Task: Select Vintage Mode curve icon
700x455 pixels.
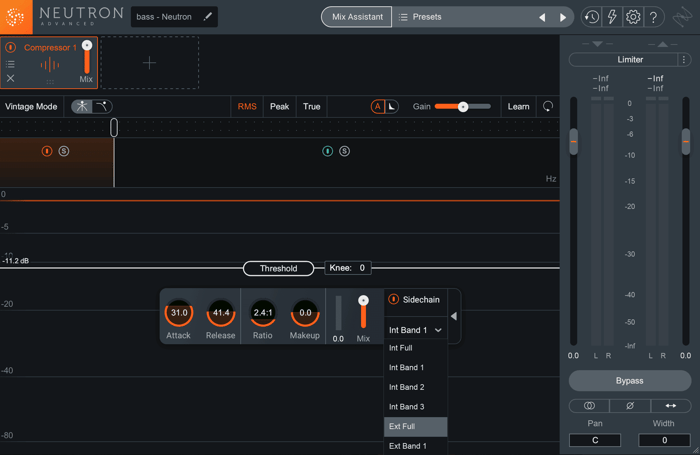Action: click(102, 106)
